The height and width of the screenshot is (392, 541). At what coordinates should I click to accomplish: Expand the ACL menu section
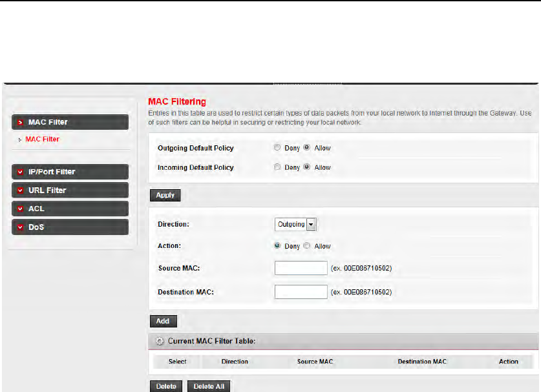(70, 209)
